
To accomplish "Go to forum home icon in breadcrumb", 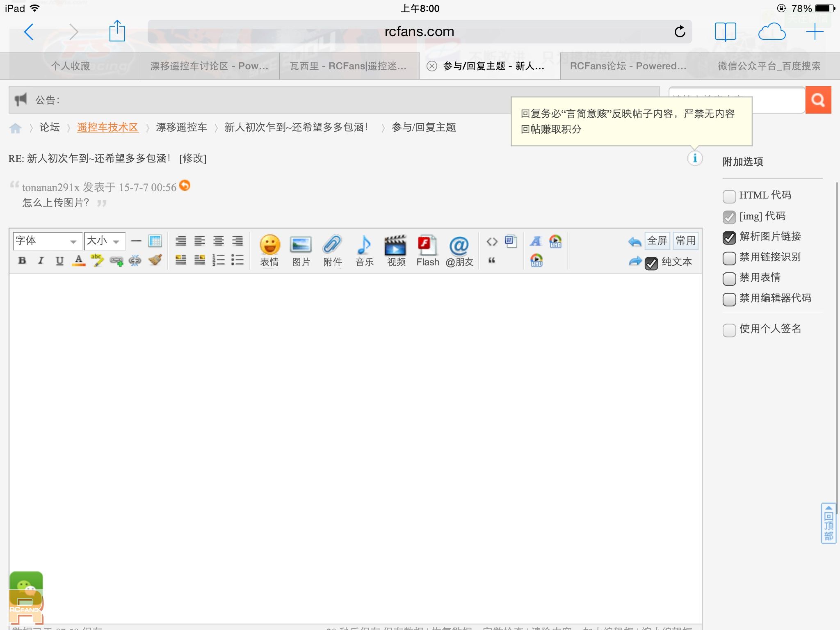I will [16, 128].
